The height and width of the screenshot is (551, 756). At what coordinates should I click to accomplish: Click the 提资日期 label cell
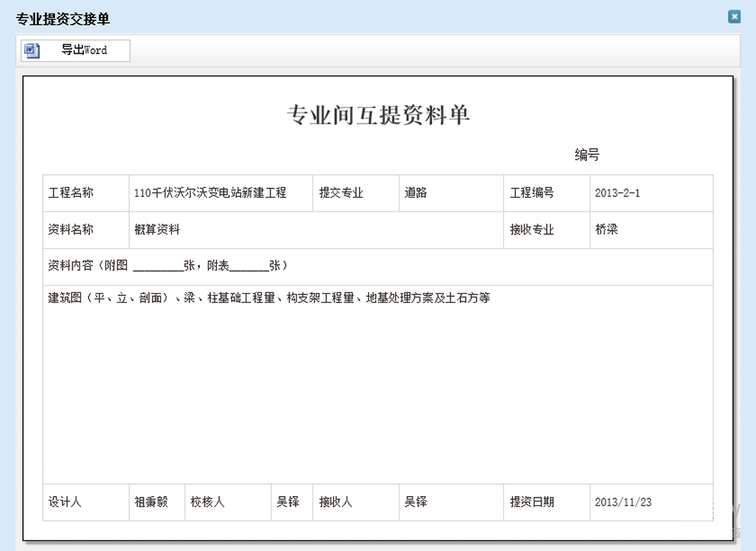531,502
